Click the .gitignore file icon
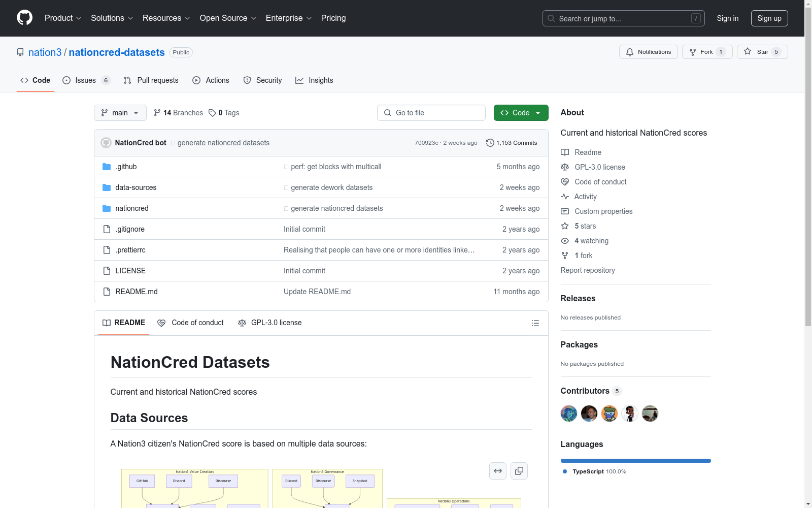The height and width of the screenshot is (508, 812). point(107,229)
